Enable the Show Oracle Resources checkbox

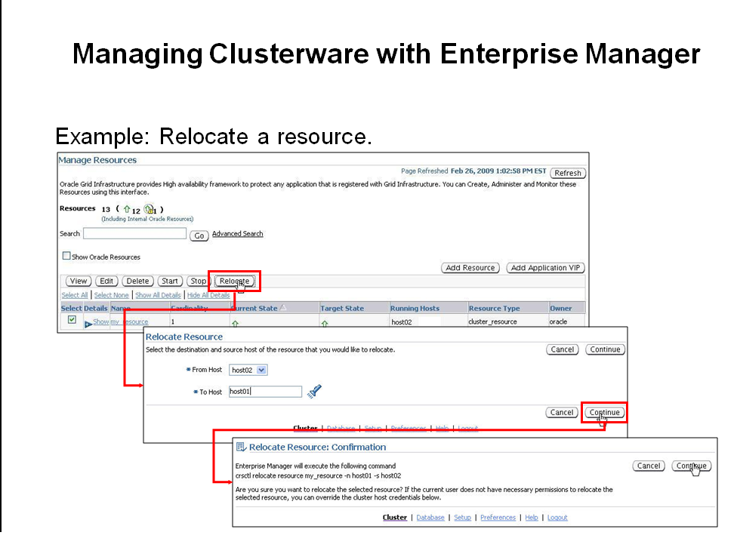[65, 254]
